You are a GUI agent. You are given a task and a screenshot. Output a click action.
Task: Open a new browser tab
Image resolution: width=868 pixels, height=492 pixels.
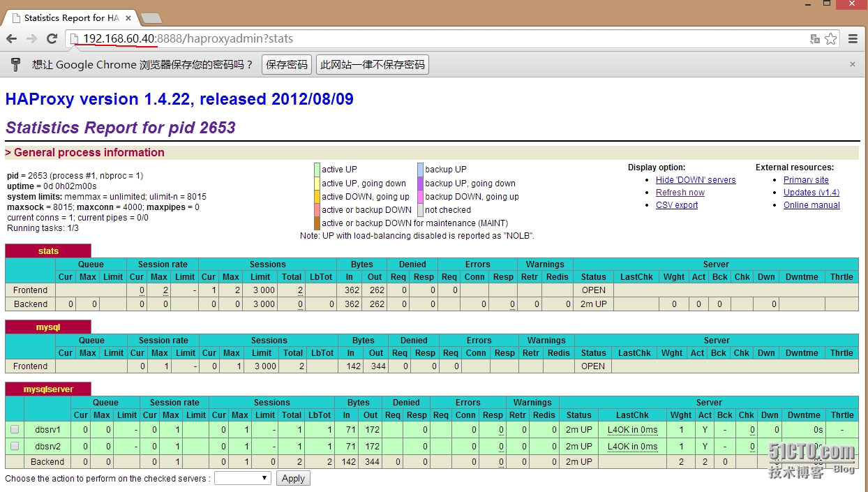151,18
